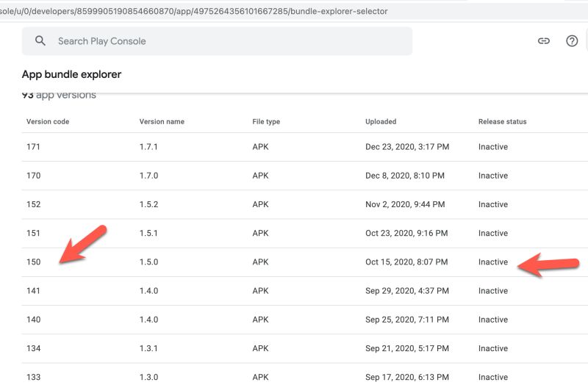Click Inactive status in the 150 row
This screenshot has height=385, width=588.
(492, 262)
